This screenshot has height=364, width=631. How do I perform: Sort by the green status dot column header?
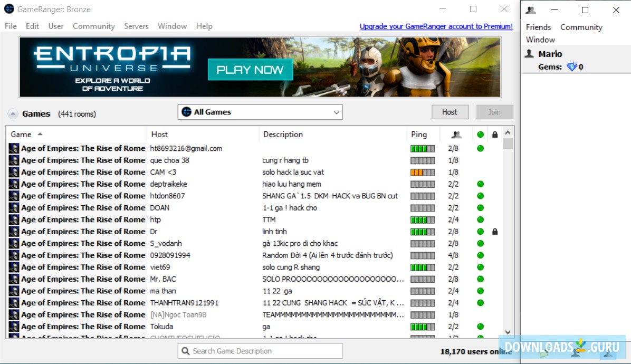tap(480, 135)
